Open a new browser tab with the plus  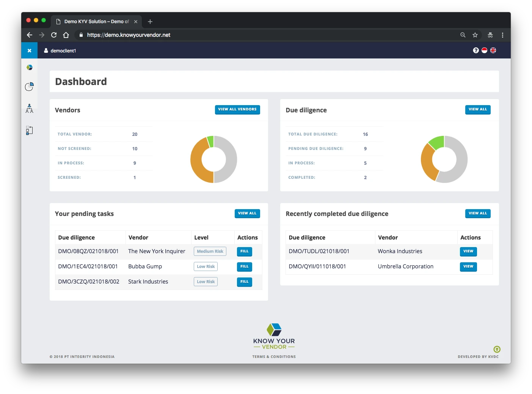pos(150,22)
